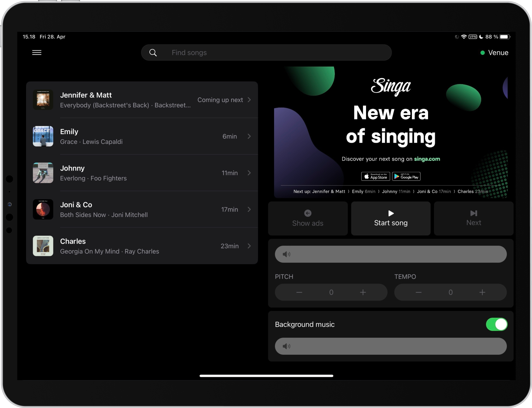532x408 pixels.
Task: Open the singa.com link
Action: point(427,159)
